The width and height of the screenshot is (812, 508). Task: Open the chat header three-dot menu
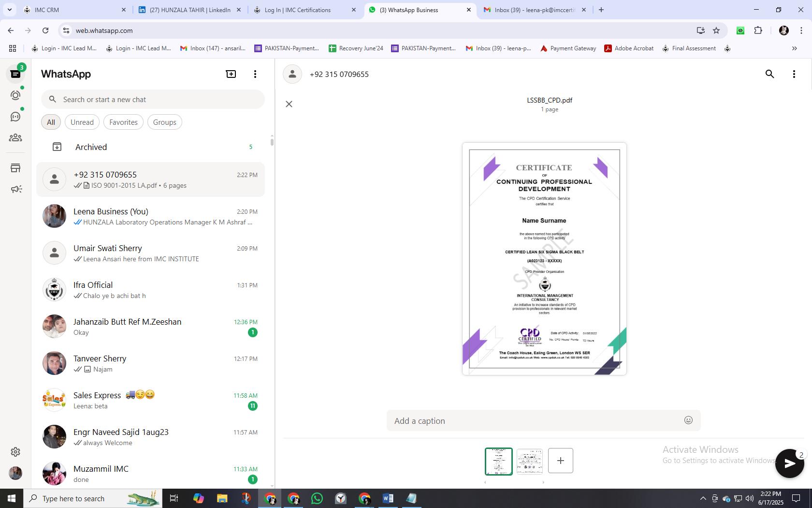(794, 74)
